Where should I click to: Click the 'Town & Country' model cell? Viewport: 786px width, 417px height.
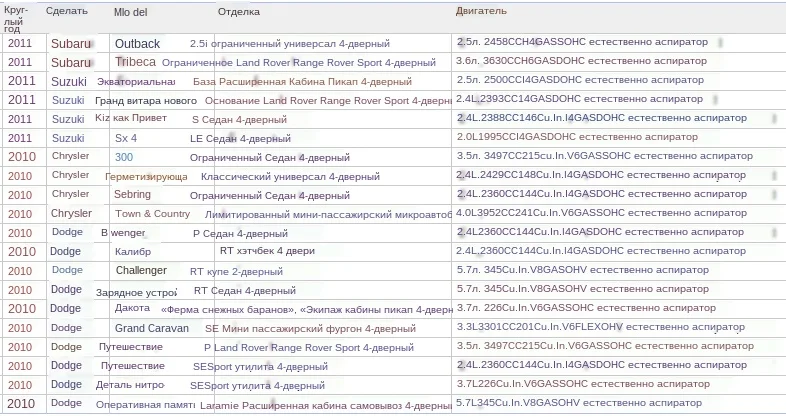(152, 214)
